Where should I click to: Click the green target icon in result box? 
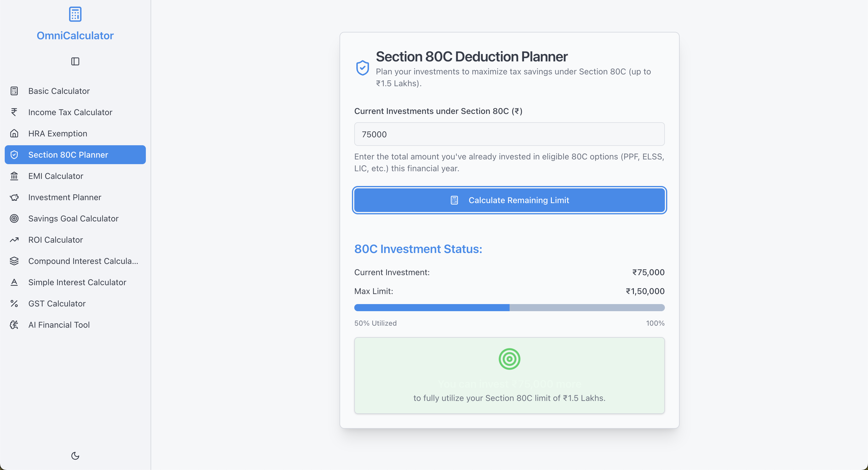pos(509,359)
